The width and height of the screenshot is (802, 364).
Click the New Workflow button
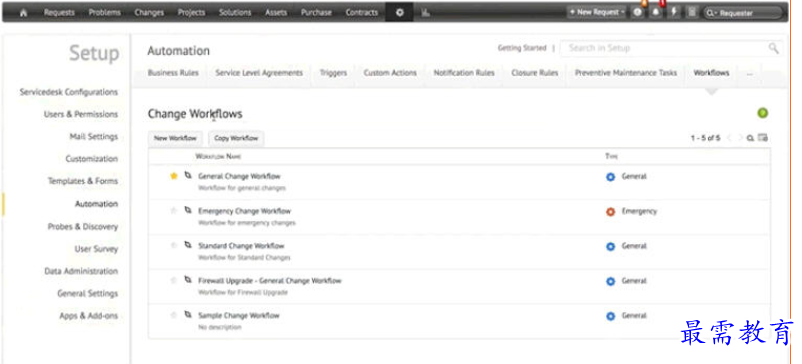175,138
